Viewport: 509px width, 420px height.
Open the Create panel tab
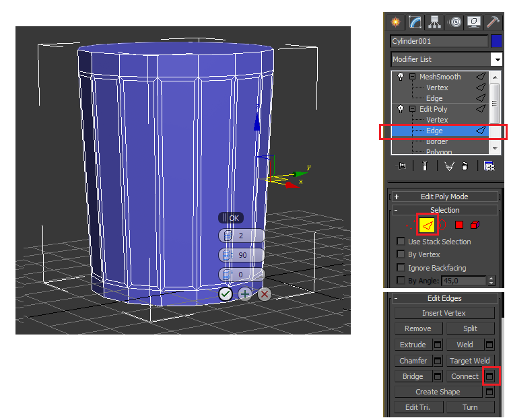pyautogui.click(x=396, y=22)
